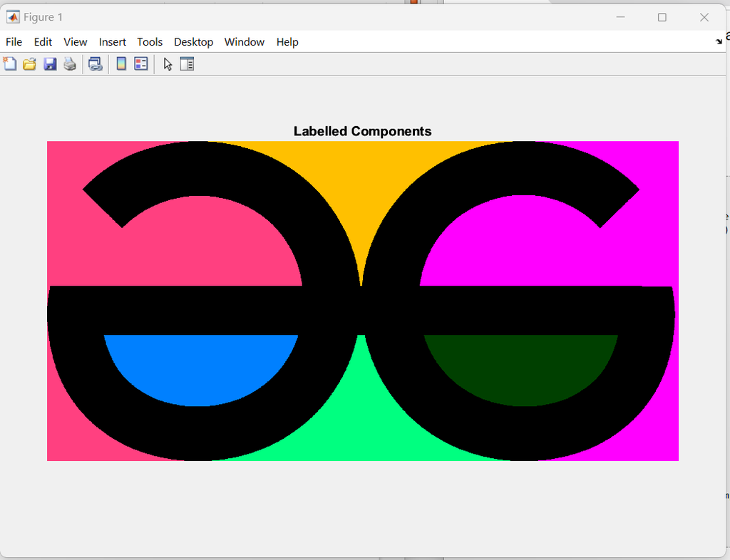Open the Insert menu
Image resolution: width=730 pixels, height=560 pixels.
coord(112,42)
